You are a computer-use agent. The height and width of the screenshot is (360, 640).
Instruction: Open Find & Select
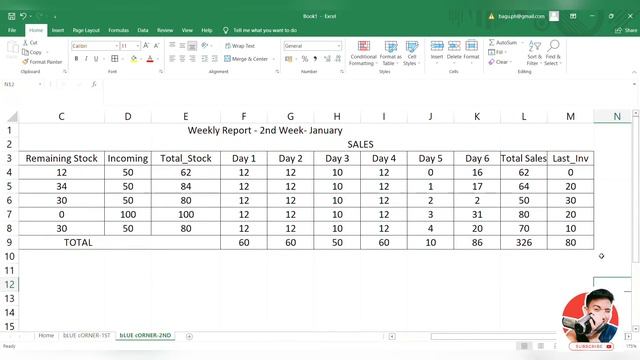553,53
